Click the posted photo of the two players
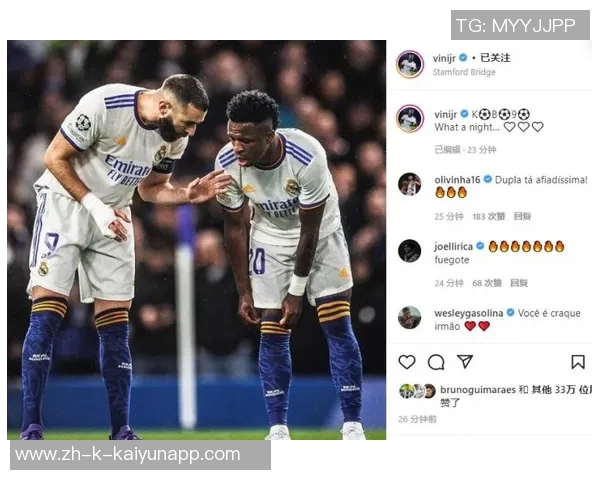The height and width of the screenshot is (480, 600). point(196,240)
